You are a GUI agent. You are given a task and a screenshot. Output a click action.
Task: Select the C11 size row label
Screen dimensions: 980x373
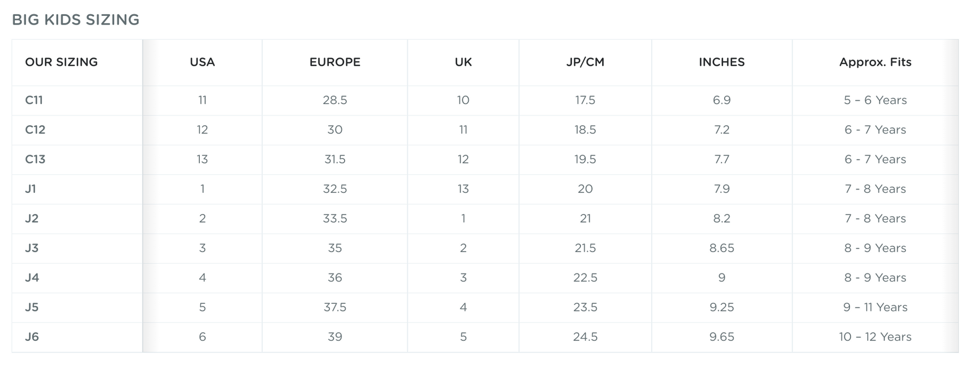pyautogui.click(x=34, y=100)
